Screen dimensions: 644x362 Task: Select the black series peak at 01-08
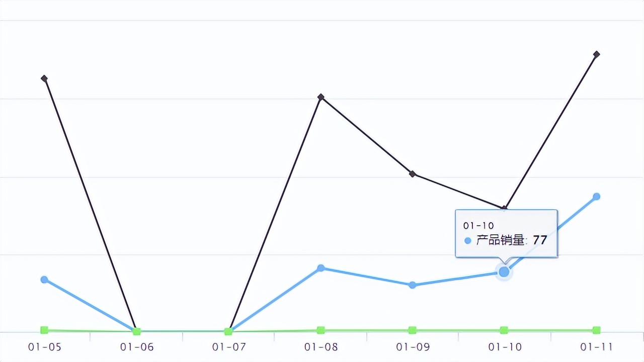click(321, 97)
